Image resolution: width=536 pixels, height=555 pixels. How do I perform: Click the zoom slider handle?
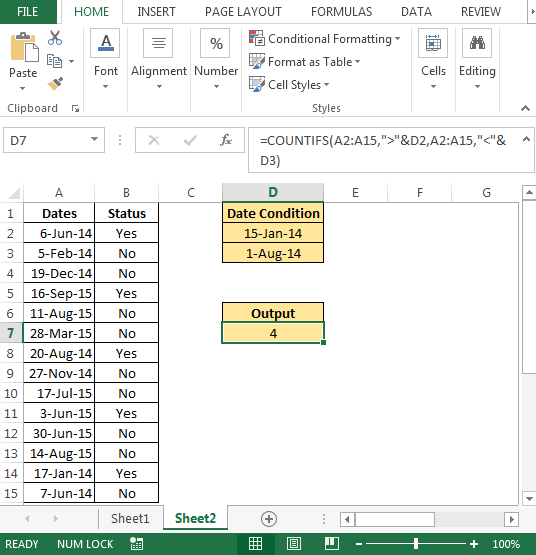pos(416,544)
